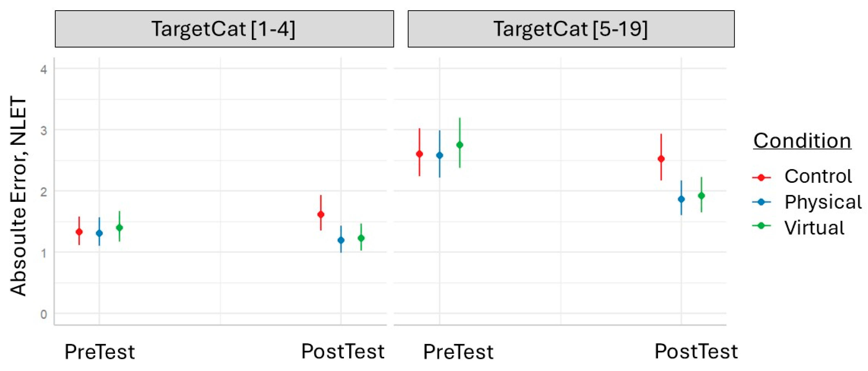Click green Virtual PreTest point in TargetCat [1-4]
The height and width of the screenshot is (371, 868).
coord(119,228)
